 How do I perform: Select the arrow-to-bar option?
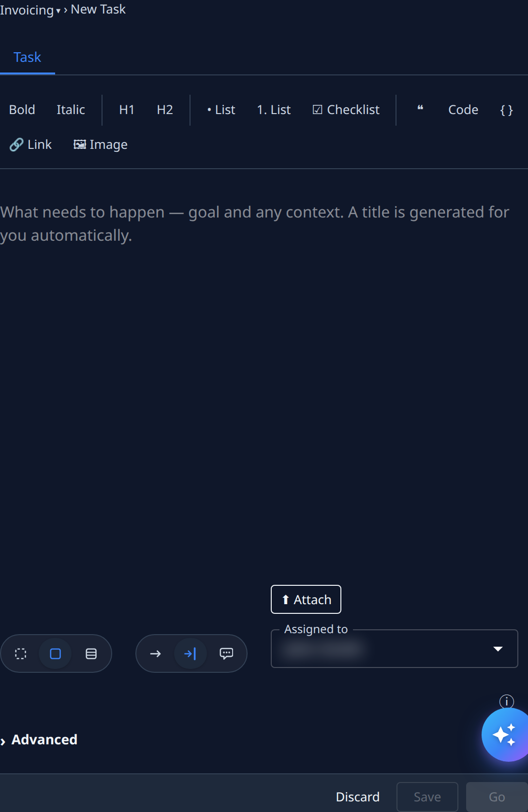click(191, 653)
